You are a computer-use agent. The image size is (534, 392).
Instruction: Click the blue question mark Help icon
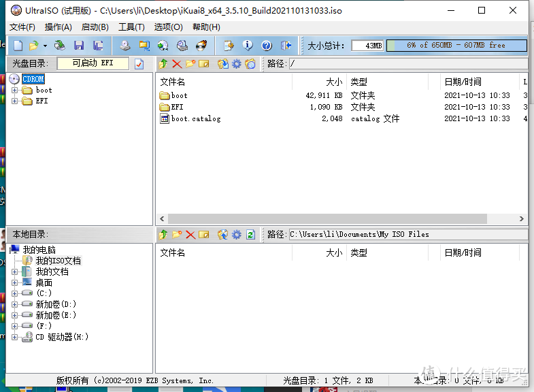(267, 46)
